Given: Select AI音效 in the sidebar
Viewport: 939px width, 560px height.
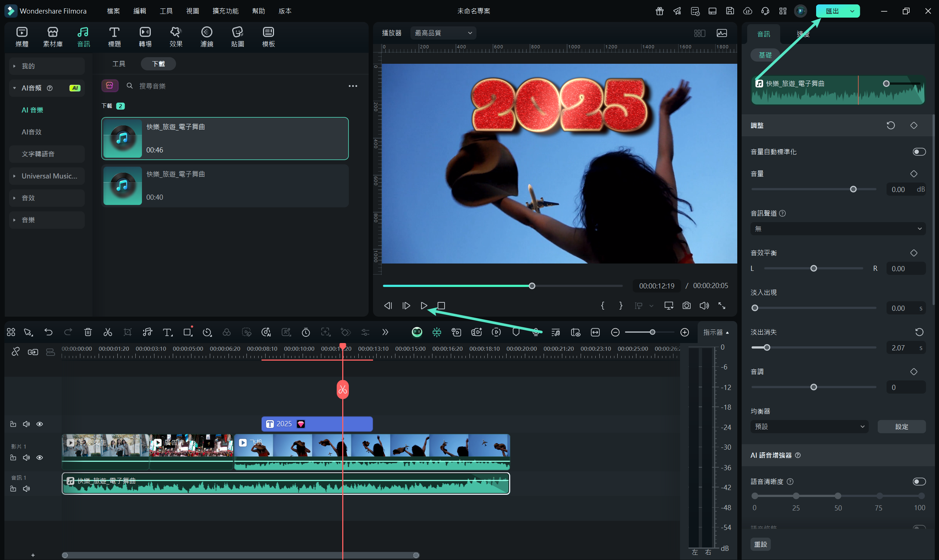Looking at the screenshot, I should point(32,132).
